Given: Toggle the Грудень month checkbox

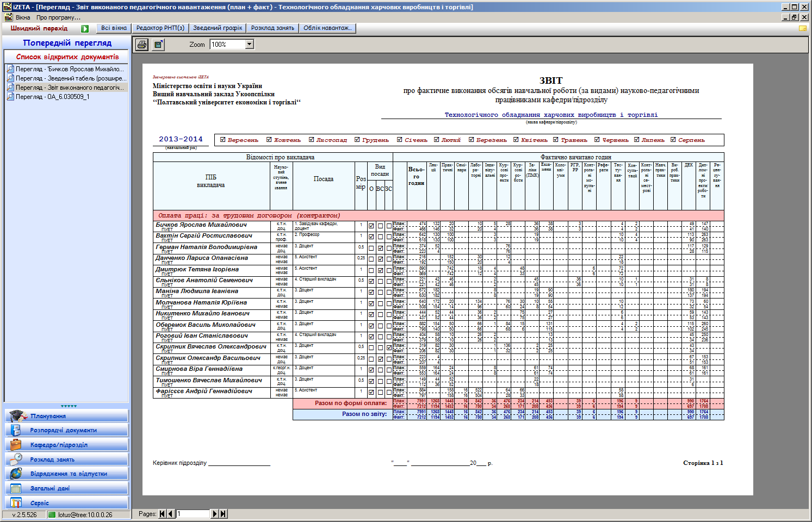Looking at the screenshot, I should 357,140.
